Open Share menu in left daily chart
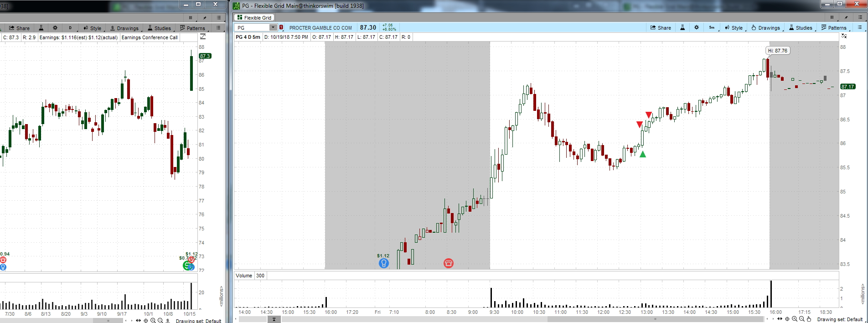Screen dimensions: 868x323 (19, 28)
